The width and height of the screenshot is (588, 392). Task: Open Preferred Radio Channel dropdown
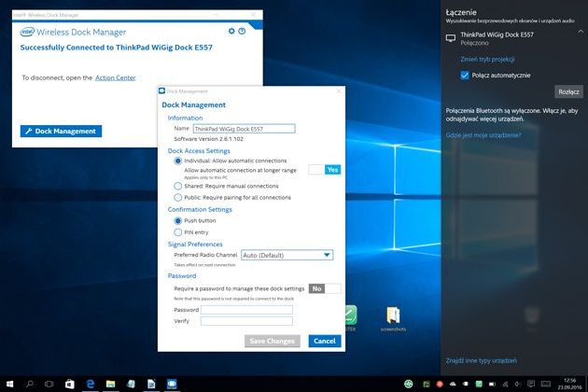click(287, 255)
